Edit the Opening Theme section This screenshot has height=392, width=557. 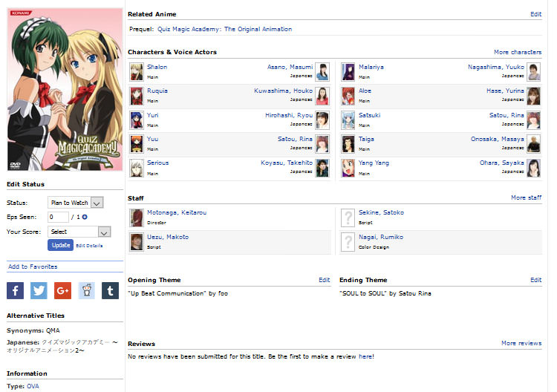pos(325,280)
